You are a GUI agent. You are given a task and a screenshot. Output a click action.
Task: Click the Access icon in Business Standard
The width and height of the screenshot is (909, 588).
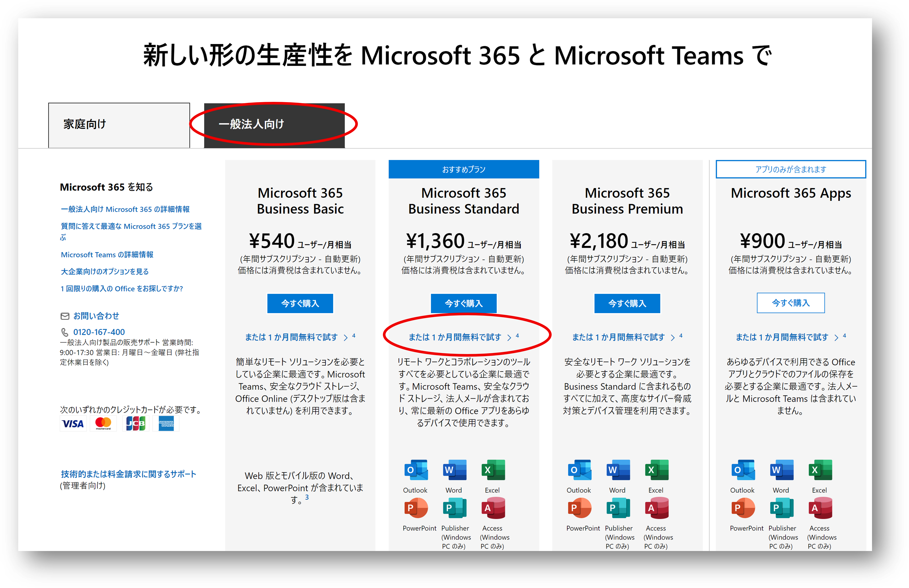[x=493, y=508]
